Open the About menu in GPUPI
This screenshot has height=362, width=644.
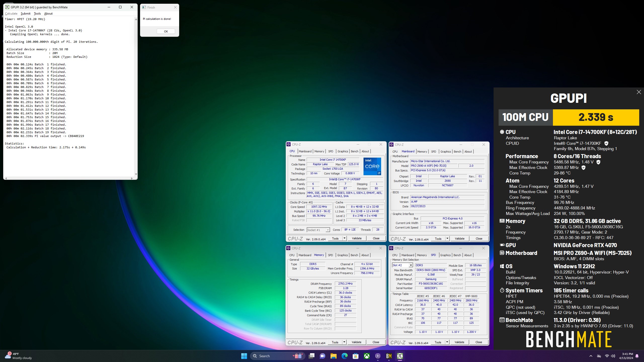coord(48,14)
